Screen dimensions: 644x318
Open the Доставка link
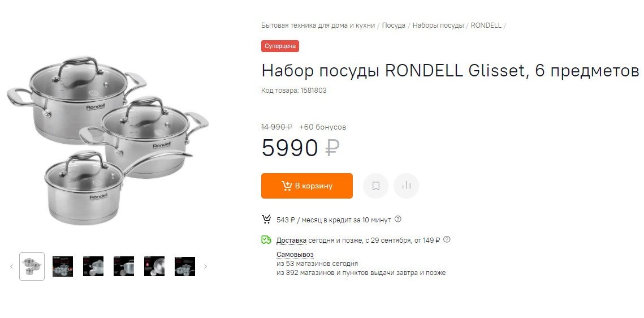tap(291, 240)
